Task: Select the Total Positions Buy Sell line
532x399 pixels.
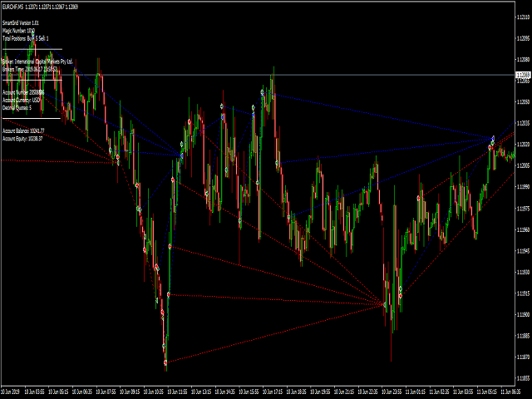Action: tap(26, 39)
